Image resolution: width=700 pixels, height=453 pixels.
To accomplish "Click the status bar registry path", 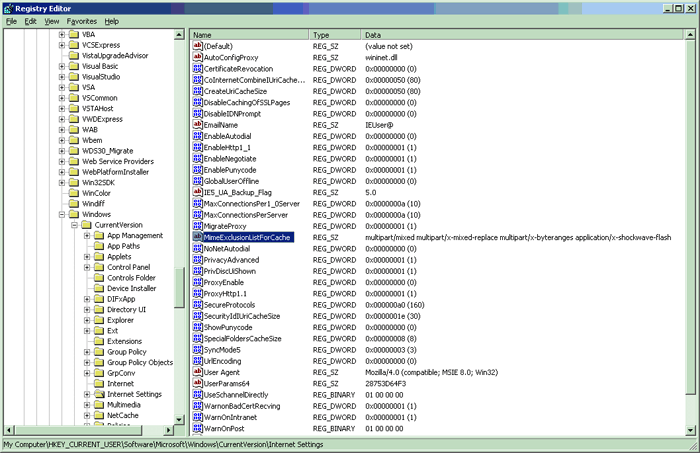I will tap(163, 444).
